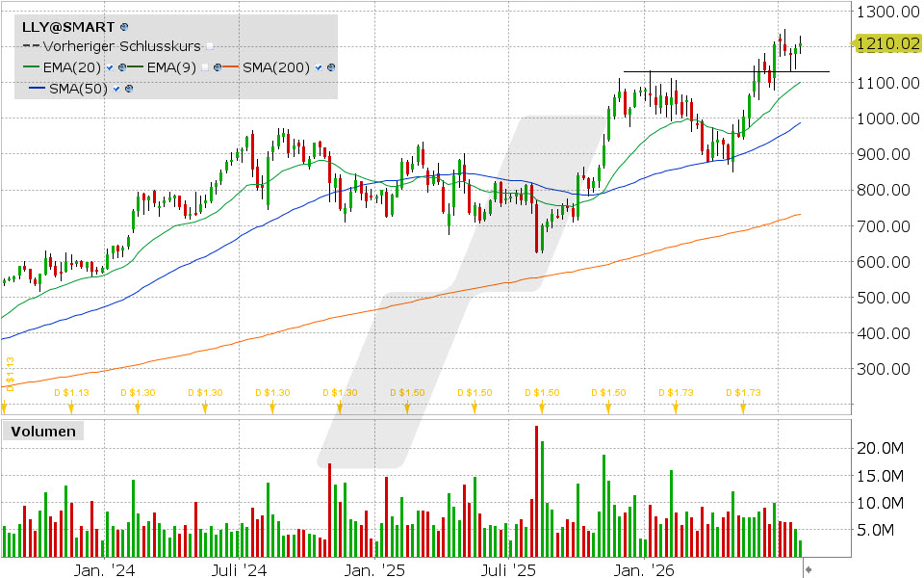Screen dimensions: 924x578
Task: Click the Juli '25 time axis label
Action: click(x=508, y=570)
